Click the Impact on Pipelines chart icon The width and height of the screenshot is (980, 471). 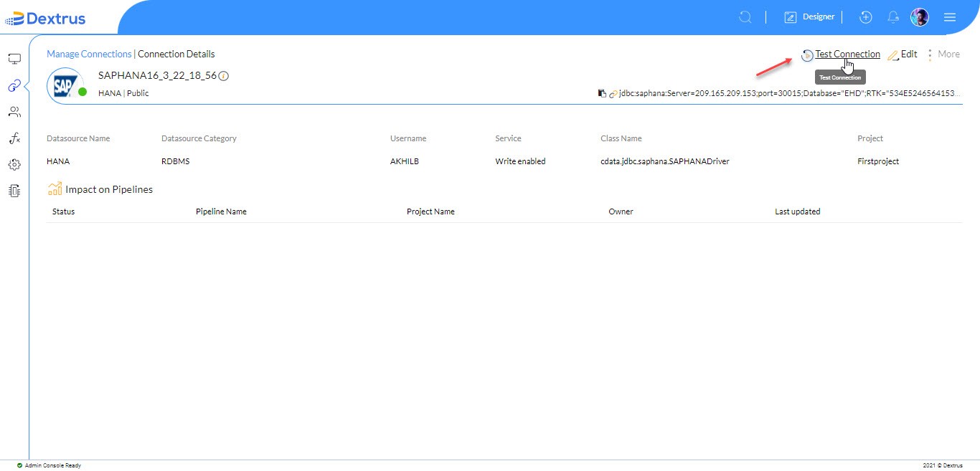(x=55, y=189)
